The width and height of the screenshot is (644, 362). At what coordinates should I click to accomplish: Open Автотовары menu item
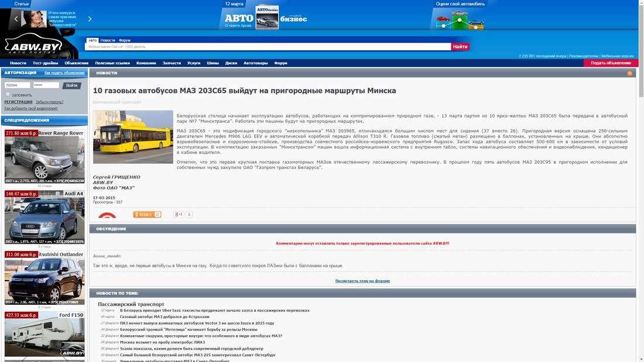click(x=255, y=63)
